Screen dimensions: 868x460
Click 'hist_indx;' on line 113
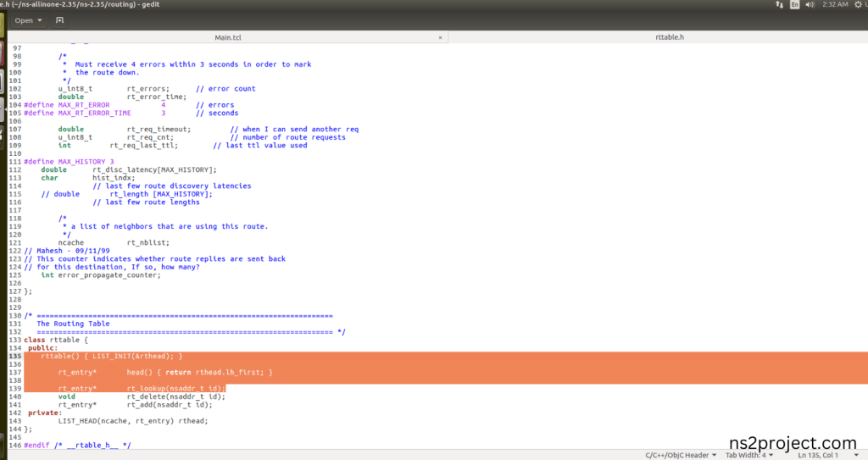click(x=114, y=178)
